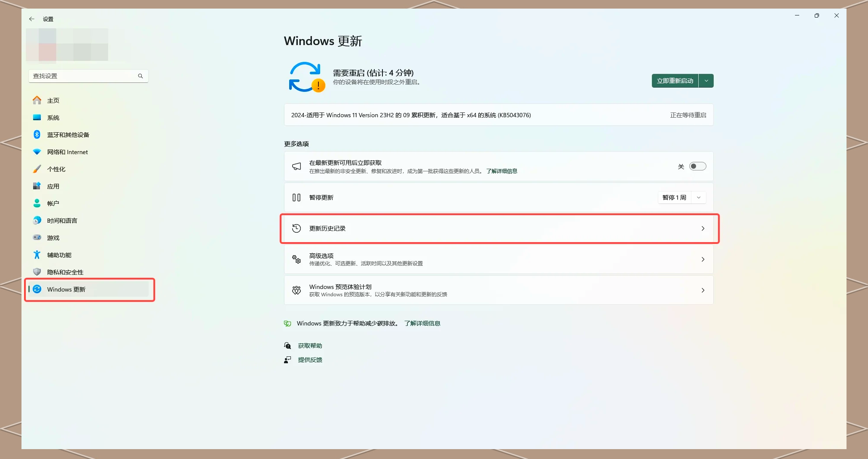868x459 pixels.
Task: Click the 查找设置 search field
Action: [89, 76]
